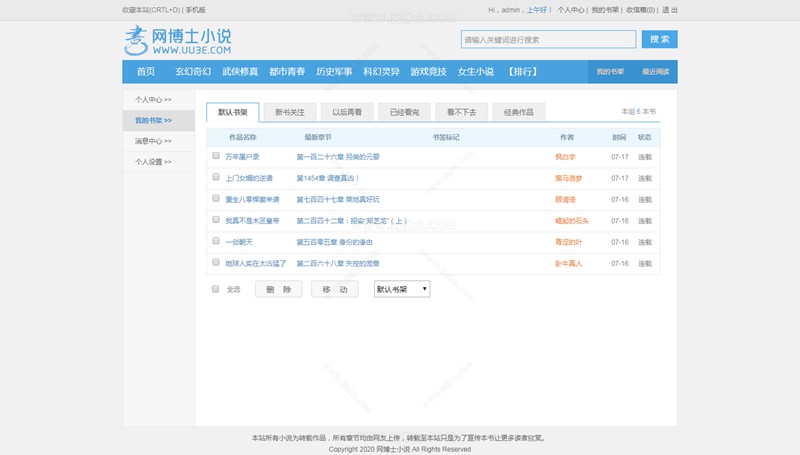Select the checkbox for 重生八零悍妻来袭

point(216,198)
